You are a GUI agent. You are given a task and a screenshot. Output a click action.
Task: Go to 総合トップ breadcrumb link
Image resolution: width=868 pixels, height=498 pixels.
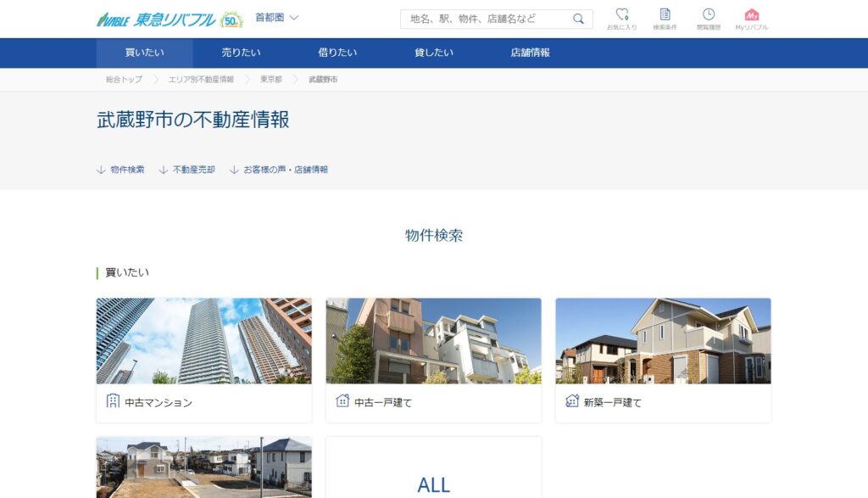pos(124,79)
